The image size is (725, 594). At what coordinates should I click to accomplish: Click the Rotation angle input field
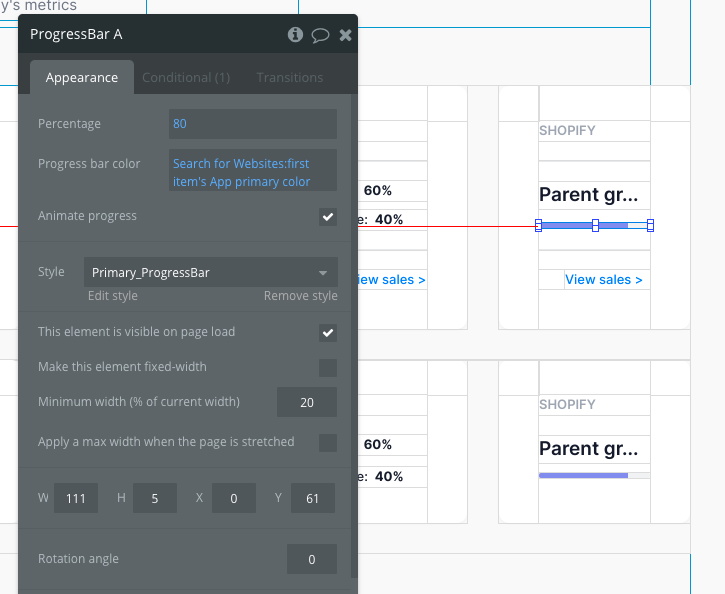[x=312, y=559]
